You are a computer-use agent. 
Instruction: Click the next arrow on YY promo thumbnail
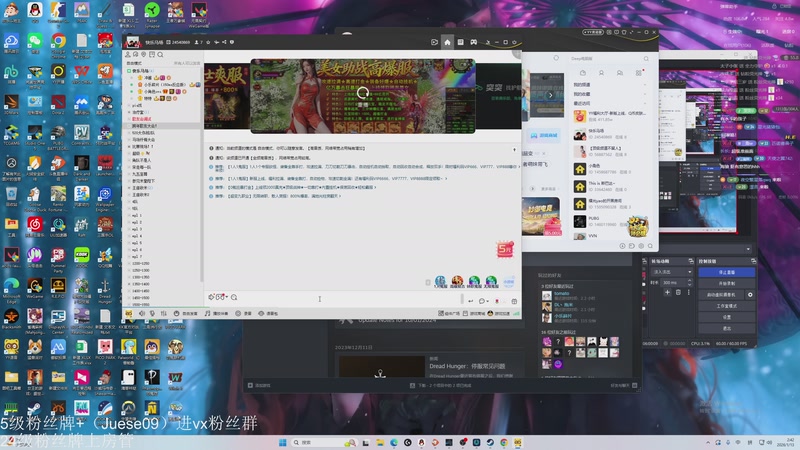[x=550, y=95]
